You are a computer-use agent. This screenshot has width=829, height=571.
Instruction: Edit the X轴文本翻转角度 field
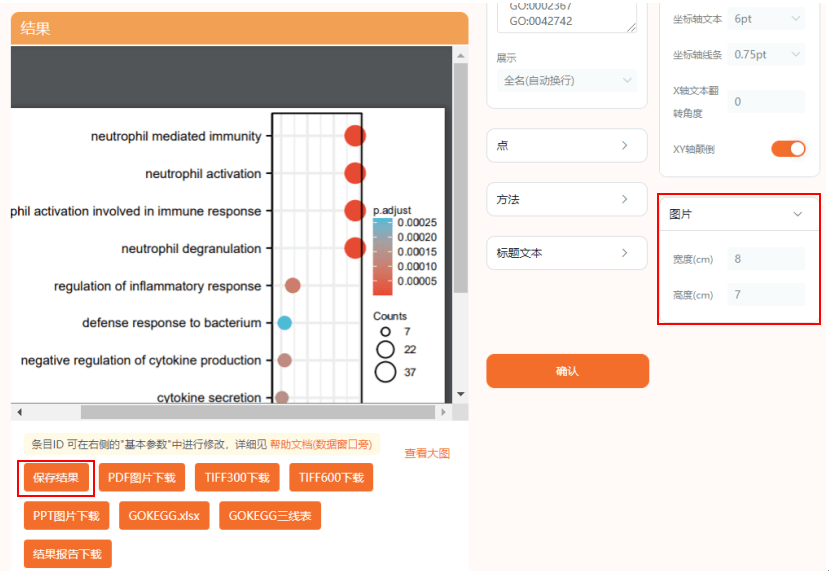pyautogui.click(x=766, y=102)
